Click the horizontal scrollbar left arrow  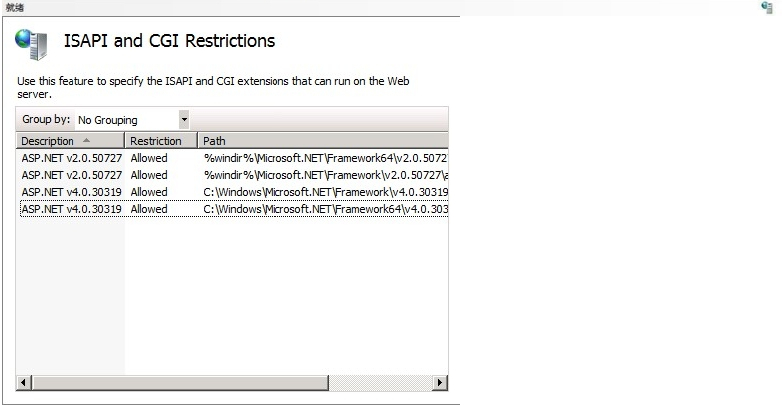[24, 383]
